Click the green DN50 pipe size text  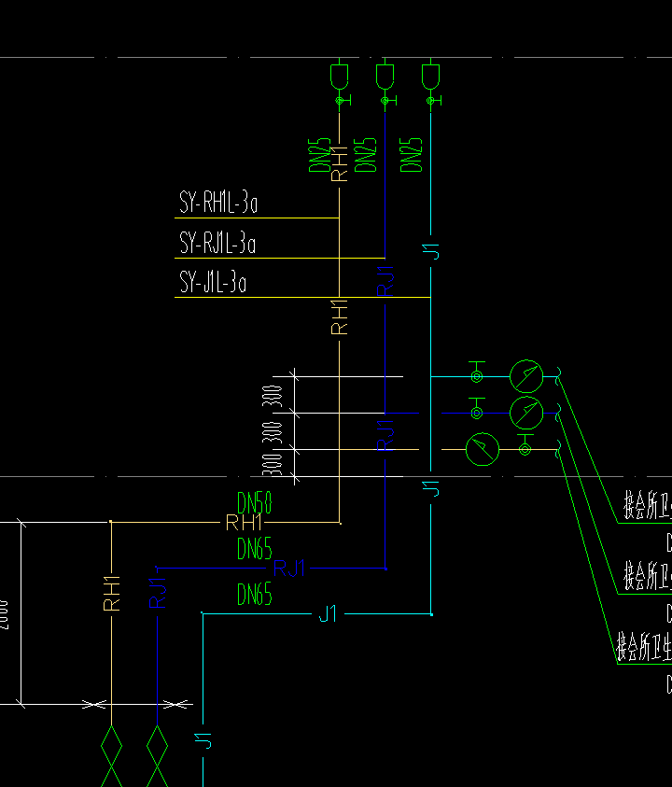tap(255, 502)
